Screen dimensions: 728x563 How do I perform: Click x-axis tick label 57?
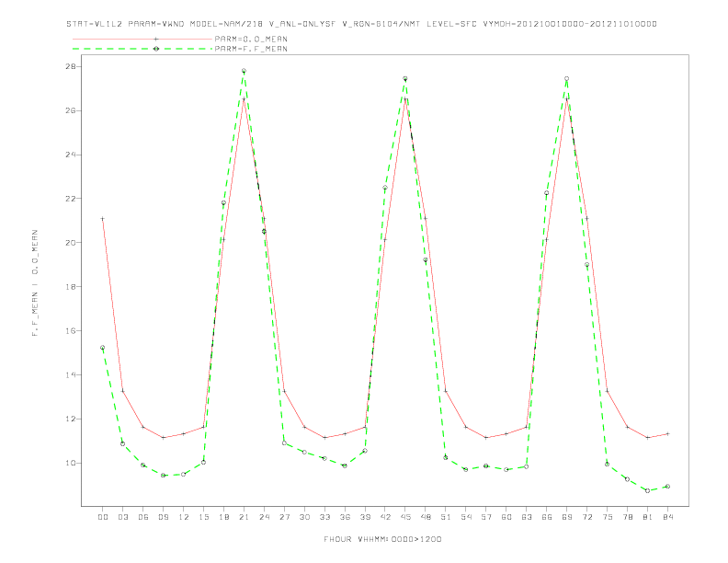[x=486, y=517]
